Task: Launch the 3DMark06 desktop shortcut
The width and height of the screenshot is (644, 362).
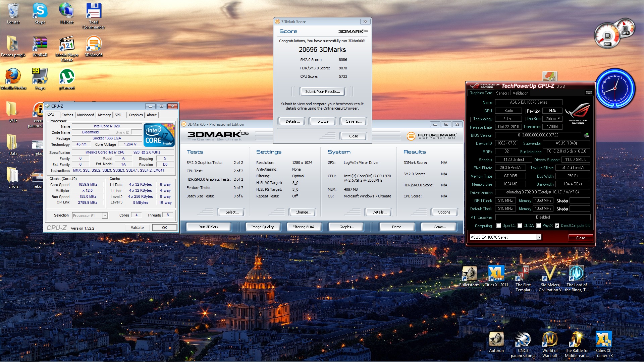Action: 94,46
